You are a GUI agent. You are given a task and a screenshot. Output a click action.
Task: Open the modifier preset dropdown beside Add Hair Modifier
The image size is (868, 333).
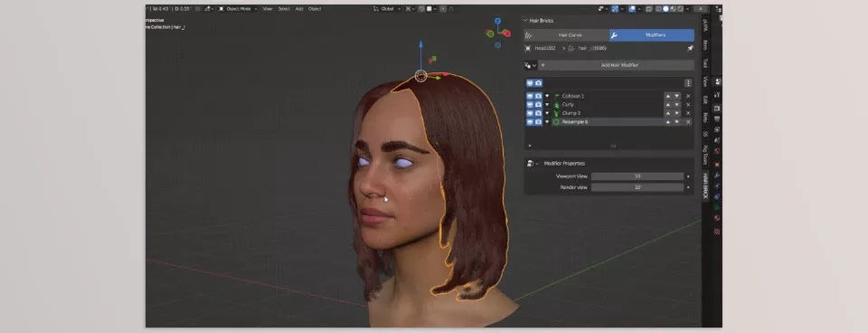click(531, 65)
